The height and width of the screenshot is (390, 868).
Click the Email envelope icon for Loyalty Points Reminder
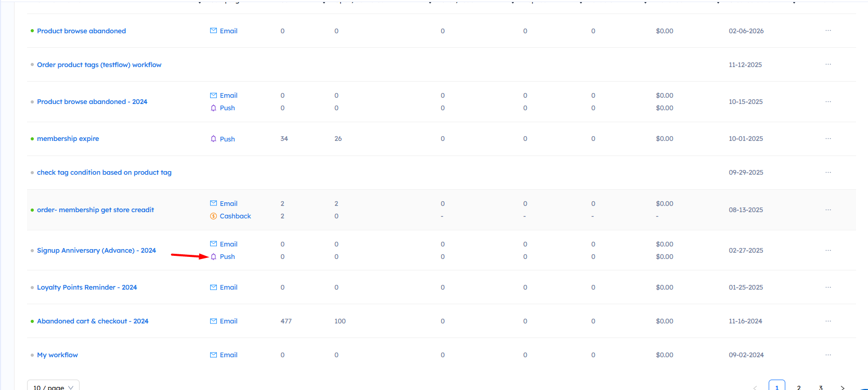click(213, 288)
